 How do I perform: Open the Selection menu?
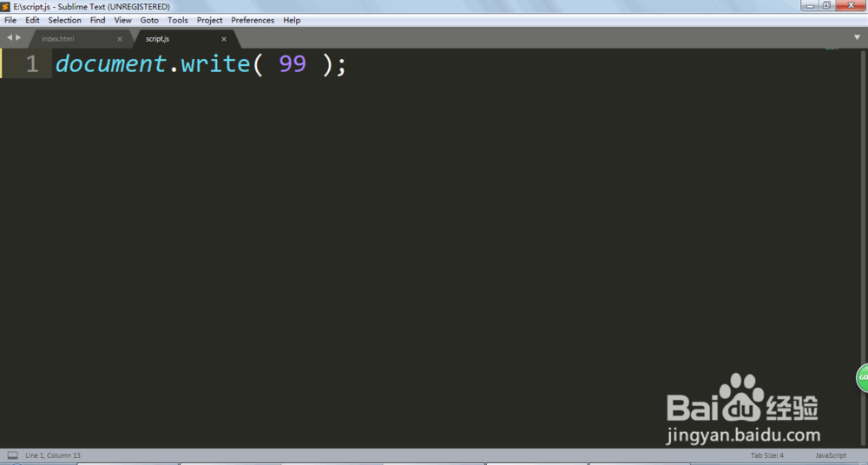65,20
